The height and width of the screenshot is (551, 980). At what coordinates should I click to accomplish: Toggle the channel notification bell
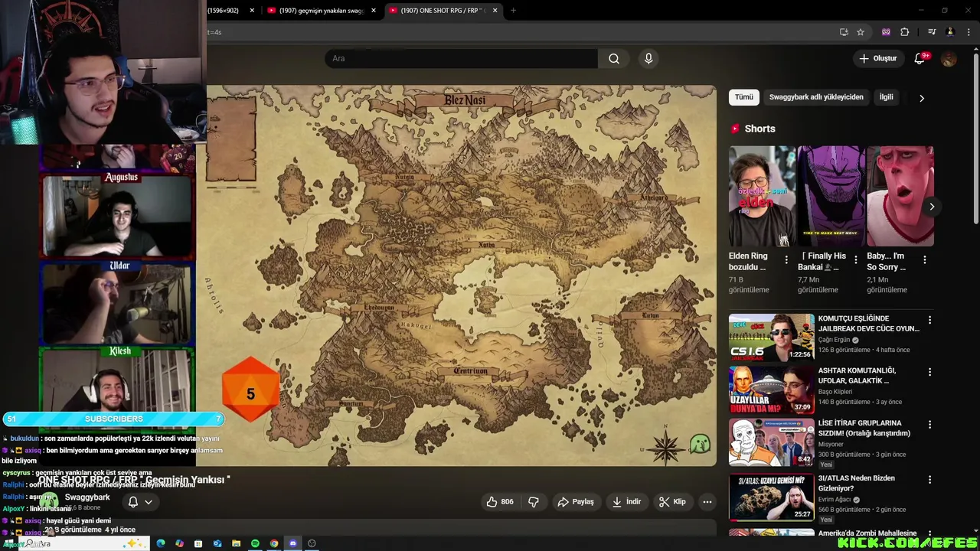tap(133, 502)
